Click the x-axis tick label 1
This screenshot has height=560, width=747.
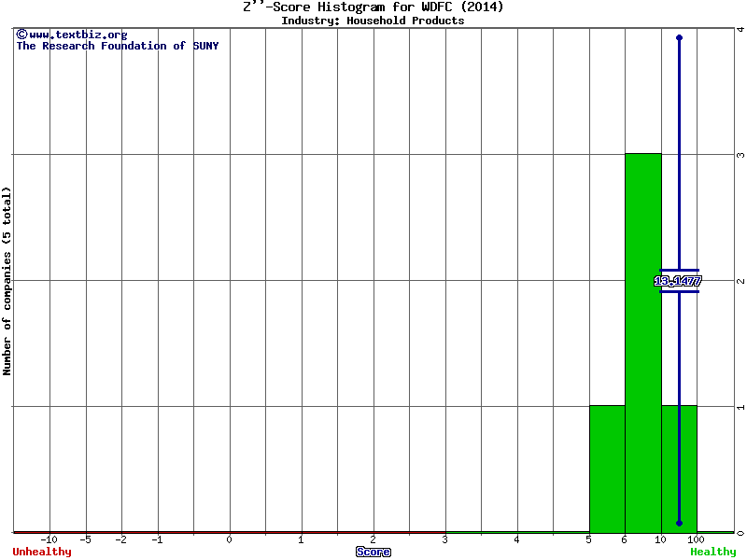pyautogui.click(x=301, y=539)
